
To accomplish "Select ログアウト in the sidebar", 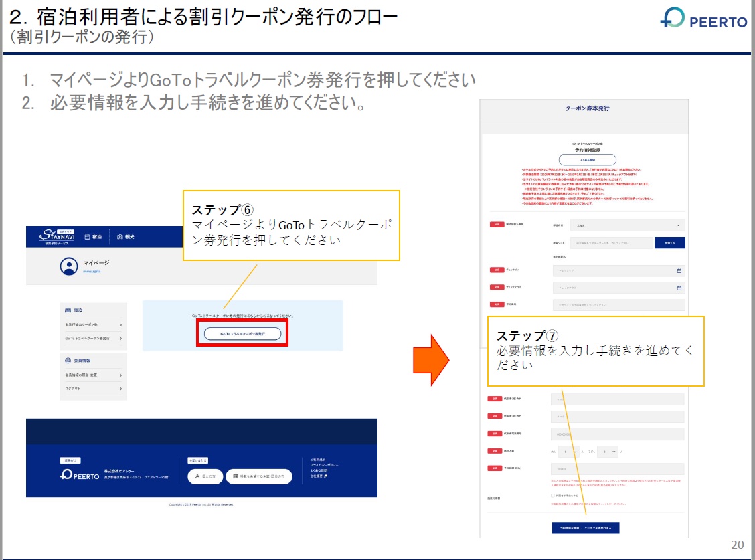I will [x=94, y=389].
